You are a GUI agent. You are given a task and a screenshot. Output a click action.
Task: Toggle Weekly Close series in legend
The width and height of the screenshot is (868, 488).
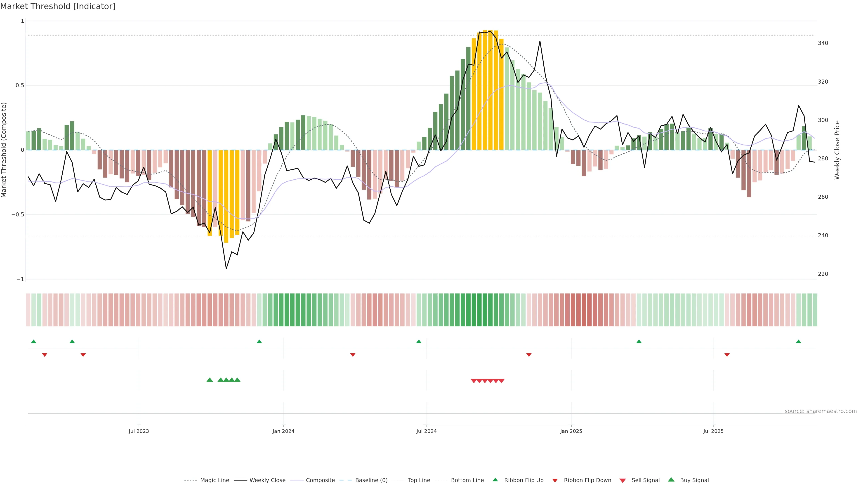267,480
